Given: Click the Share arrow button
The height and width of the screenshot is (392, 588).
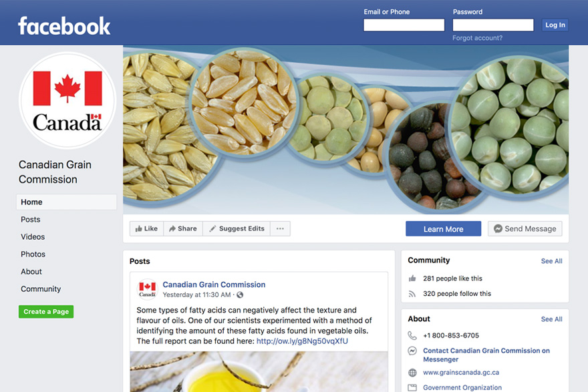Looking at the screenshot, I should click(183, 228).
